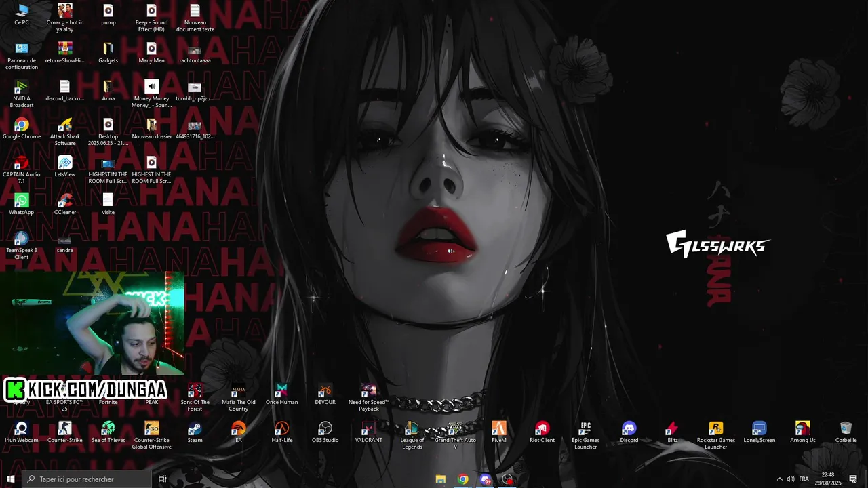
Task: Select the visite document icon
Action: coord(108,204)
